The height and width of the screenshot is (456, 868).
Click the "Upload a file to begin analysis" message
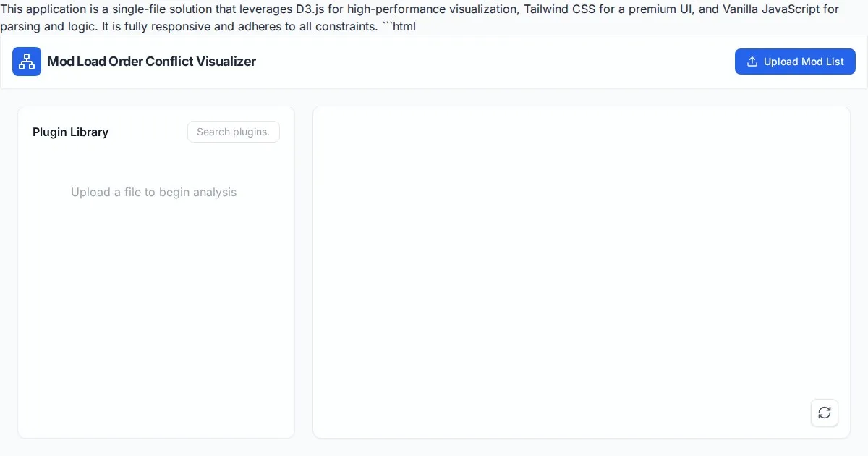pyautogui.click(x=153, y=193)
